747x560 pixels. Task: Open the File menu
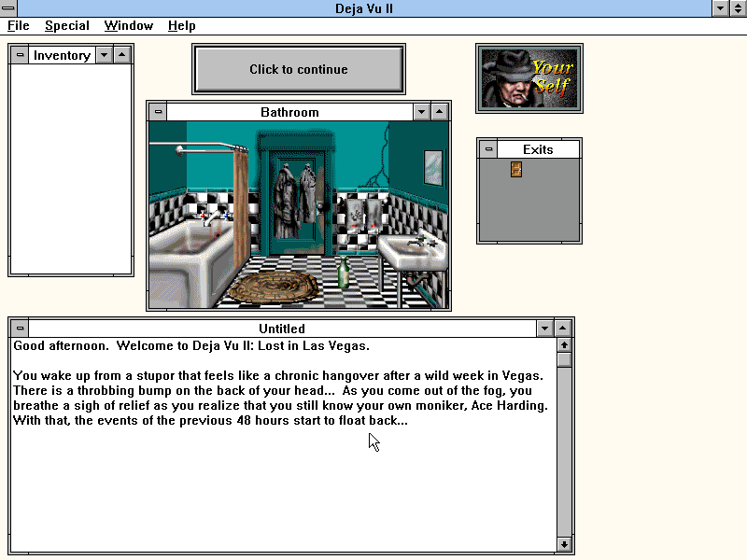pos(19,25)
